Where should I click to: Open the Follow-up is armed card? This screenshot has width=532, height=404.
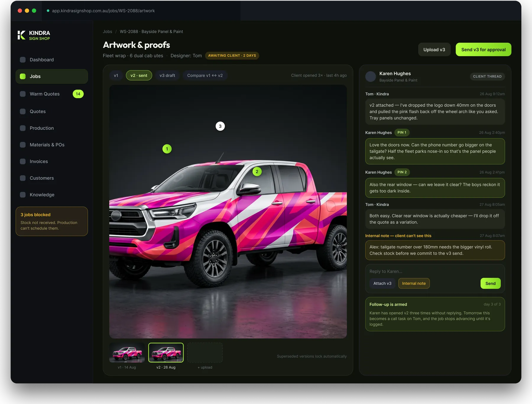(435, 314)
